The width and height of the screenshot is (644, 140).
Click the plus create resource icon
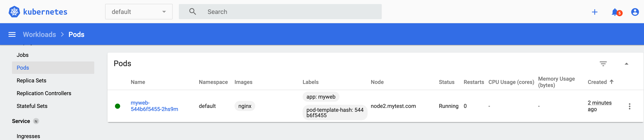click(595, 12)
